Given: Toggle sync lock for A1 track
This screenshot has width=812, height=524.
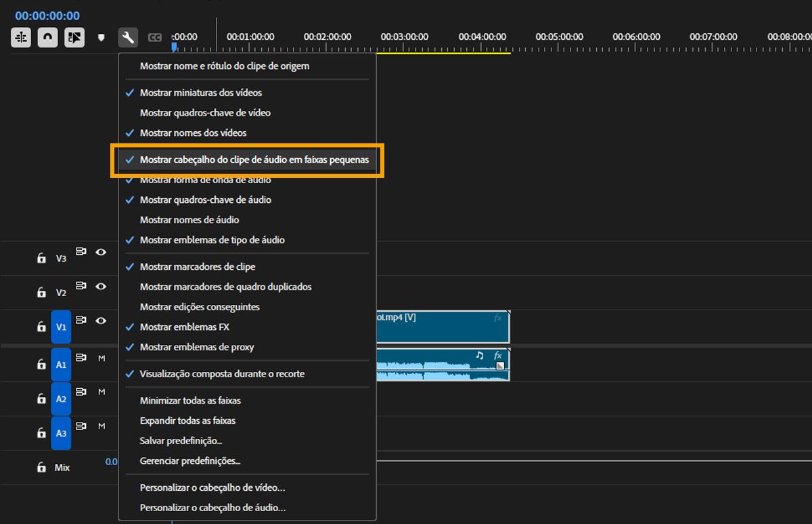Looking at the screenshot, I should coord(81,357).
